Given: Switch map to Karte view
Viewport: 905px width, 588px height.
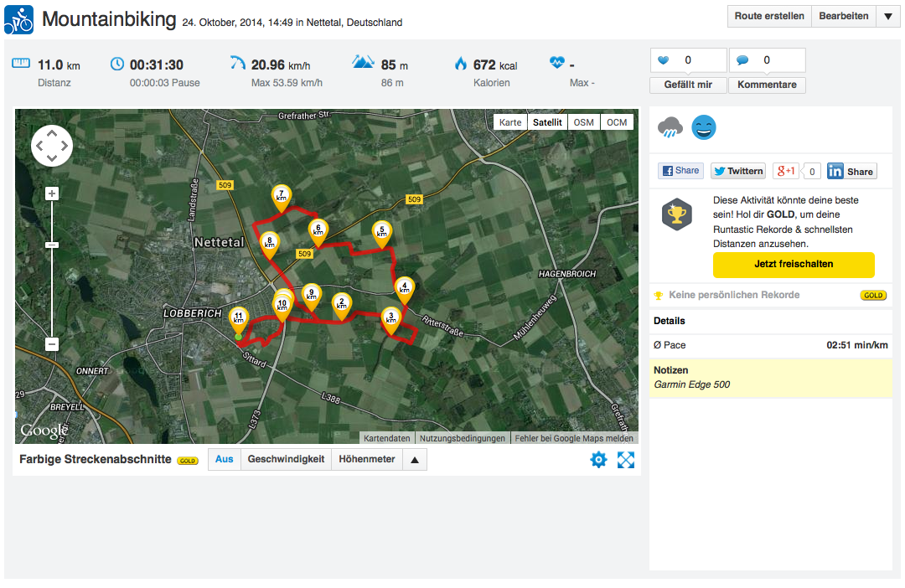Looking at the screenshot, I should [x=510, y=122].
